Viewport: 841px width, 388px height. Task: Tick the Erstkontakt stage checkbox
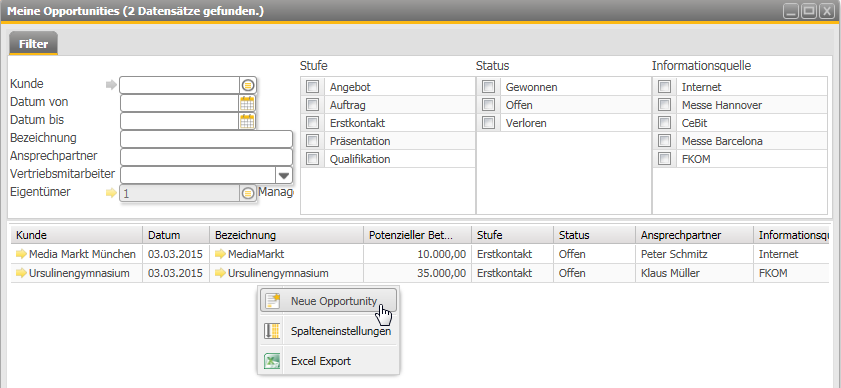(x=312, y=123)
